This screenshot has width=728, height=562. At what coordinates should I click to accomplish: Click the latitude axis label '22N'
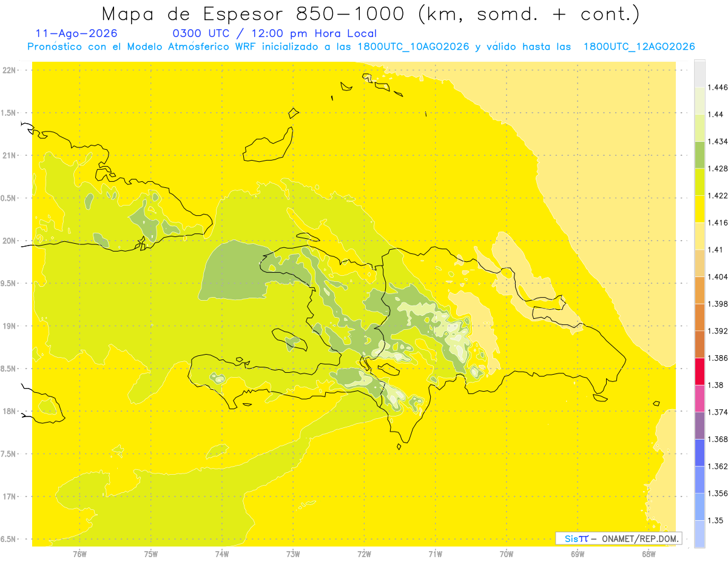pyautogui.click(x=9, y=70)
